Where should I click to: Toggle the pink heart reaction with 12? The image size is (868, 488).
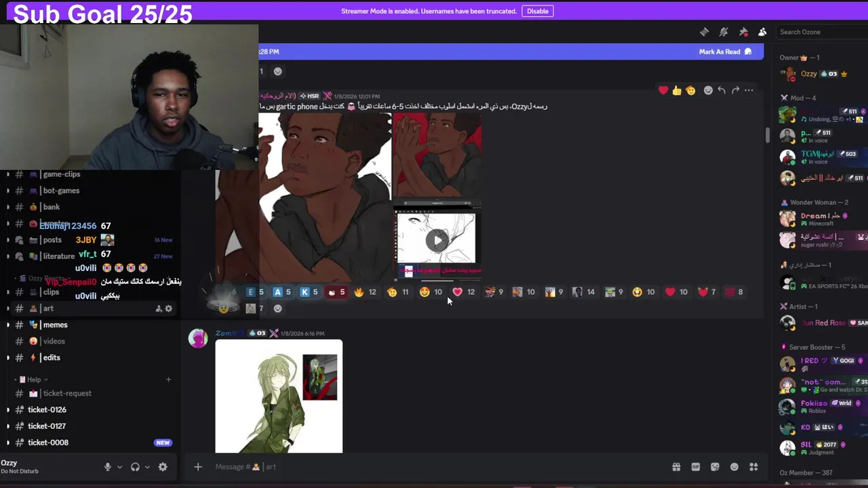tap(464, 292)
